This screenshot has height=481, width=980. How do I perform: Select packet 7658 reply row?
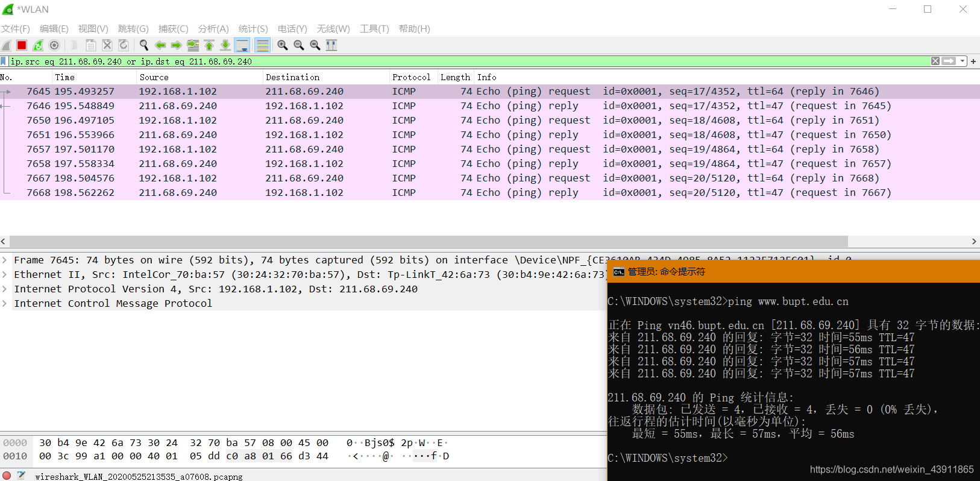(490, 164)
